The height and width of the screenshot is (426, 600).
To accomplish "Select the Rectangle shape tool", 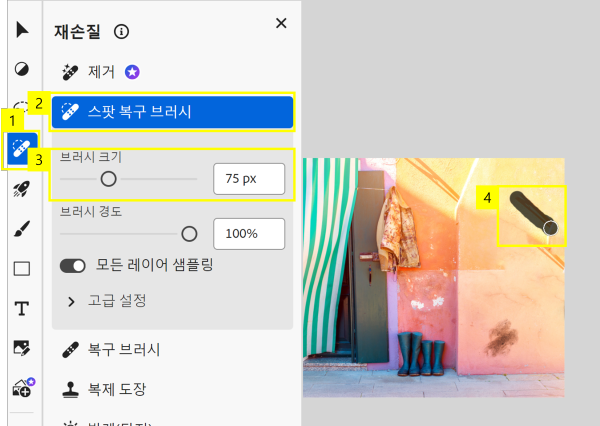I will [x=22, y=269].
